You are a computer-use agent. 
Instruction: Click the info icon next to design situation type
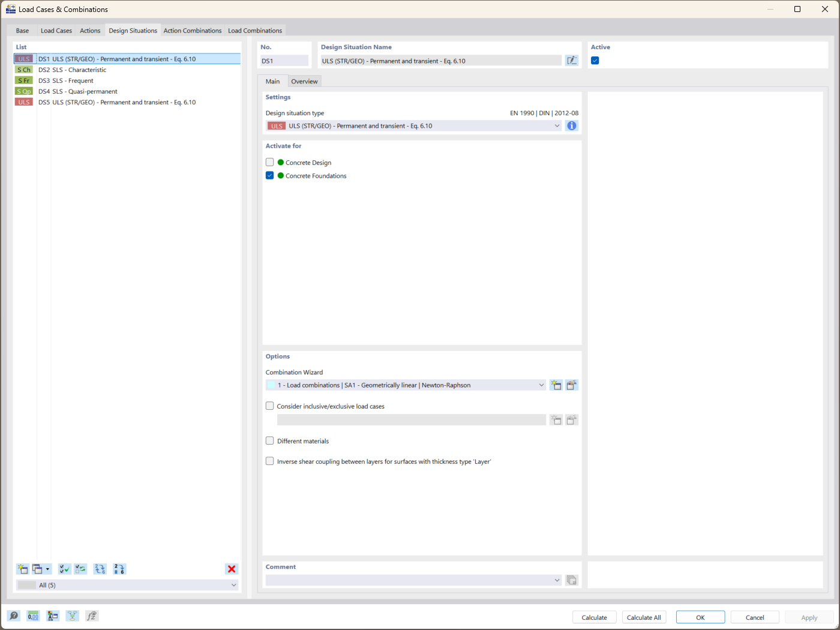[571, 125]
